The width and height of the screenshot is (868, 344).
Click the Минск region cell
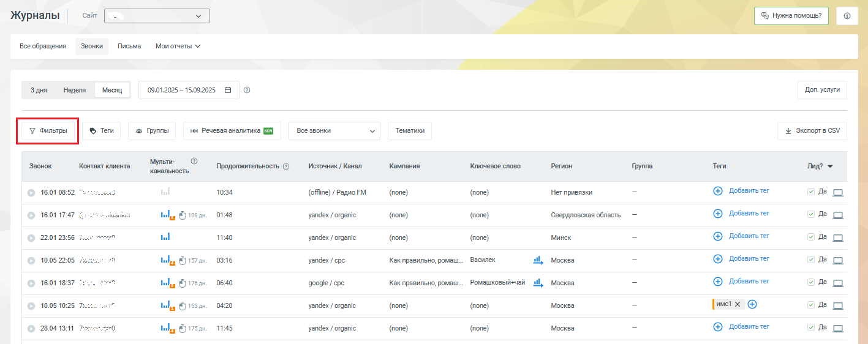[x=561, y=237]
